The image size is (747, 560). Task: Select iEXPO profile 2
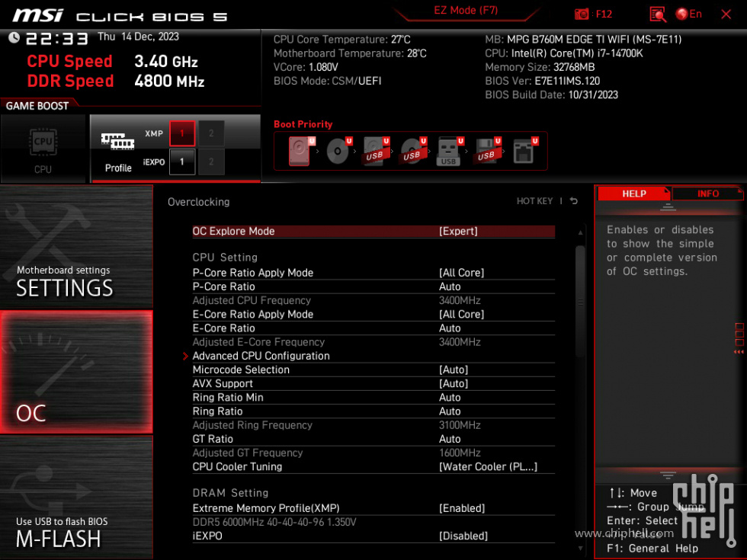coord(211,162)
